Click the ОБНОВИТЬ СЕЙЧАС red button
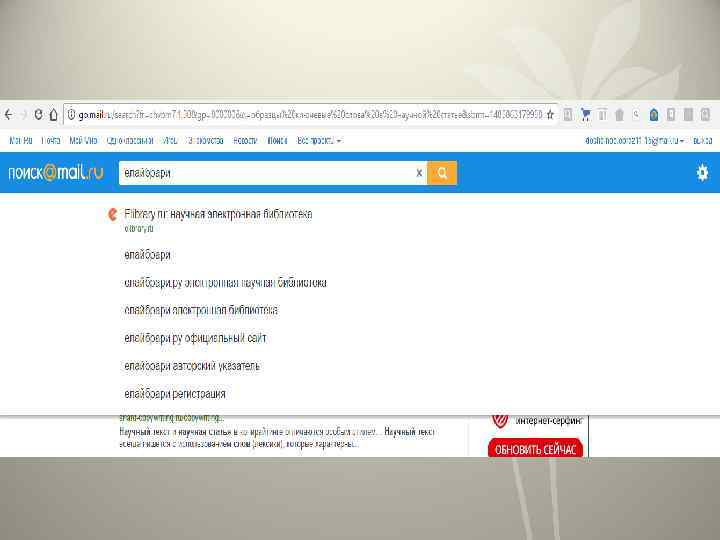 click(535, 449)
